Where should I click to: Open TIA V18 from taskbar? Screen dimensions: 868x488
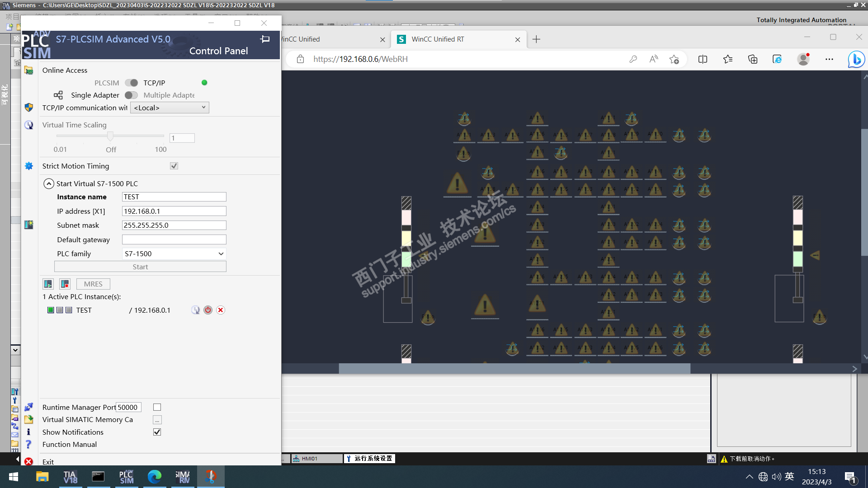(x=70, y=477)
